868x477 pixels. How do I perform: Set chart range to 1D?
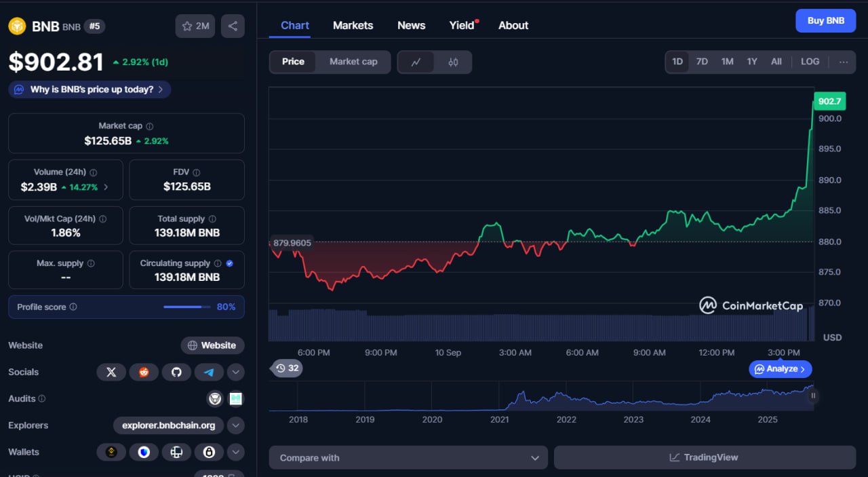677,62
